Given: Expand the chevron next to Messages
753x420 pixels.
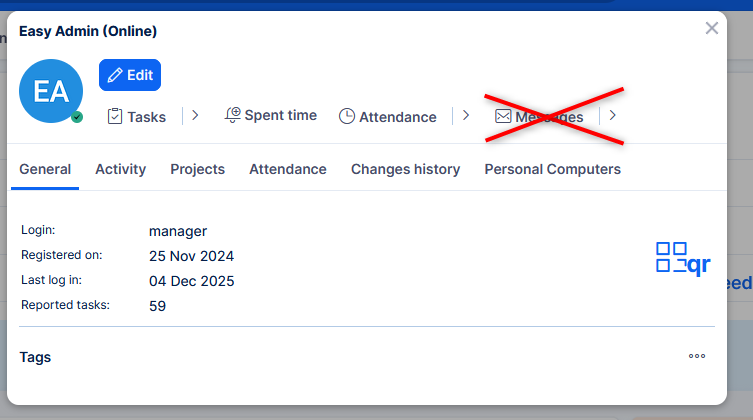Looking at the screenshot, I should pos(613,115).
